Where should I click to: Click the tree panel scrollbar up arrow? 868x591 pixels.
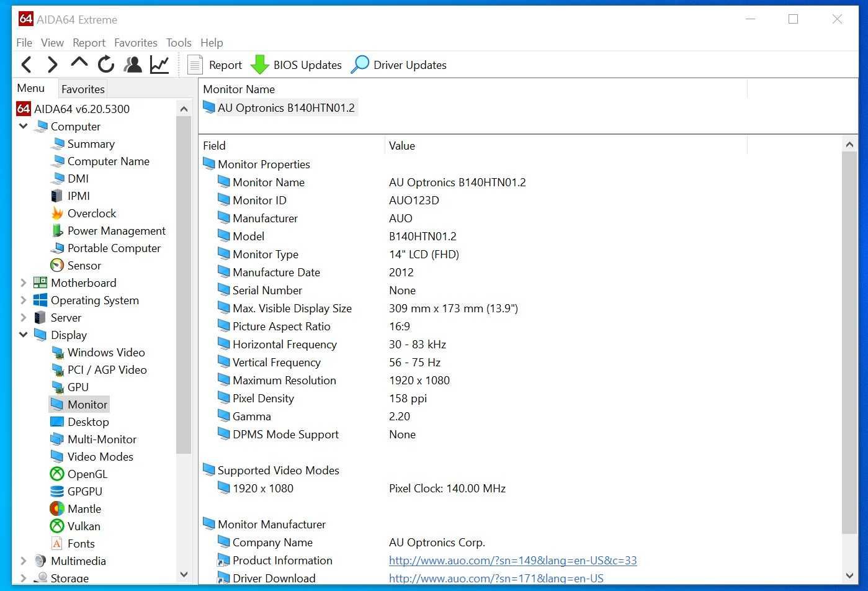(x=184, y=109)
